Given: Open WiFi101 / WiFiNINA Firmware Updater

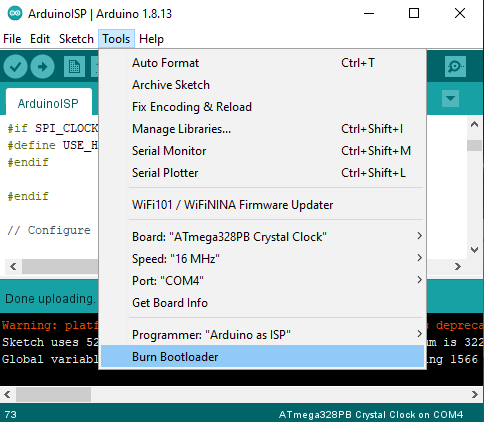Looking at the screenshot, I should (262, 205).
